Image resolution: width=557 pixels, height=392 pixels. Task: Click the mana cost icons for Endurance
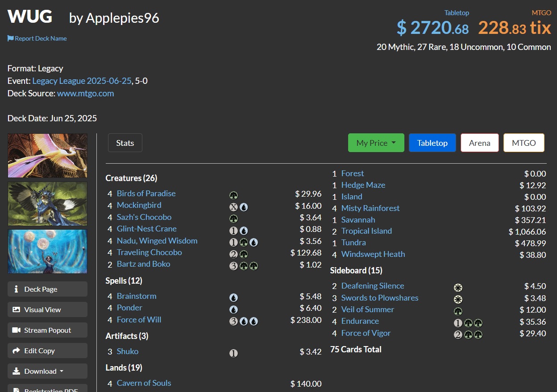point(468,323)
